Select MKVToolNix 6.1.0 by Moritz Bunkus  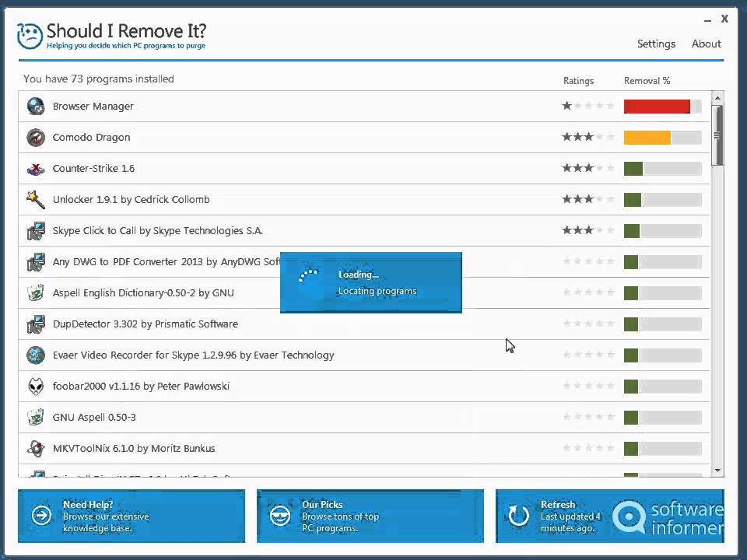click(134, 449)
